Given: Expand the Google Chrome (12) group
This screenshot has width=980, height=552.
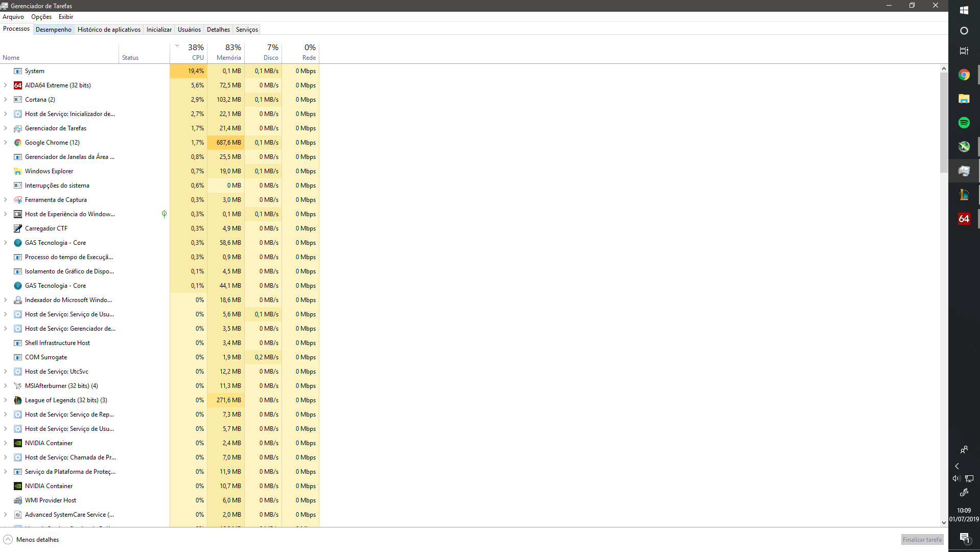Looking at the screenshot, I should [x=6, y=143].
